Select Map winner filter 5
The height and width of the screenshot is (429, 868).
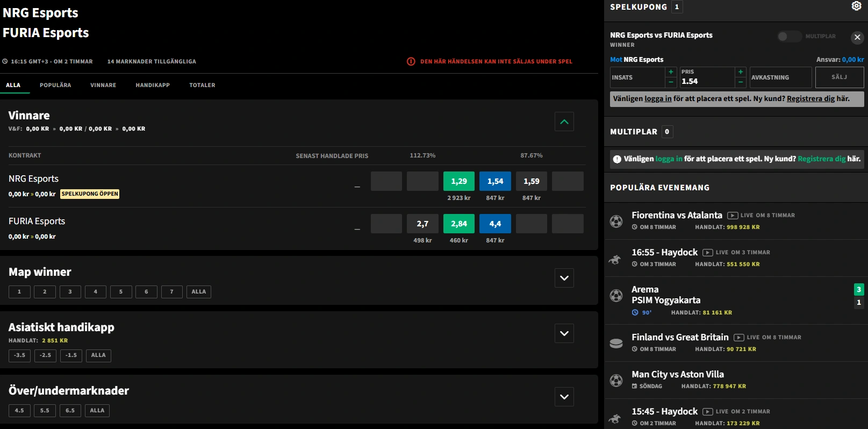tap(121, 292)
